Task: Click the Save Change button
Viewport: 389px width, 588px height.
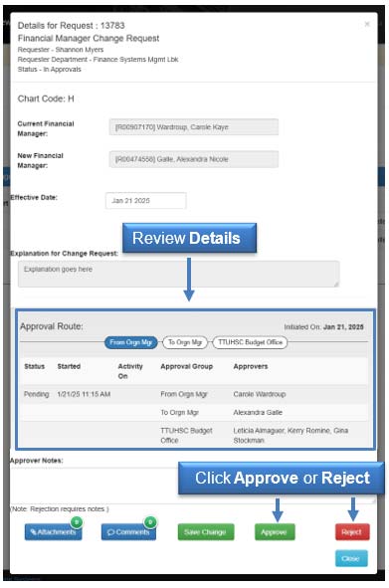Action: coord(206,531)
